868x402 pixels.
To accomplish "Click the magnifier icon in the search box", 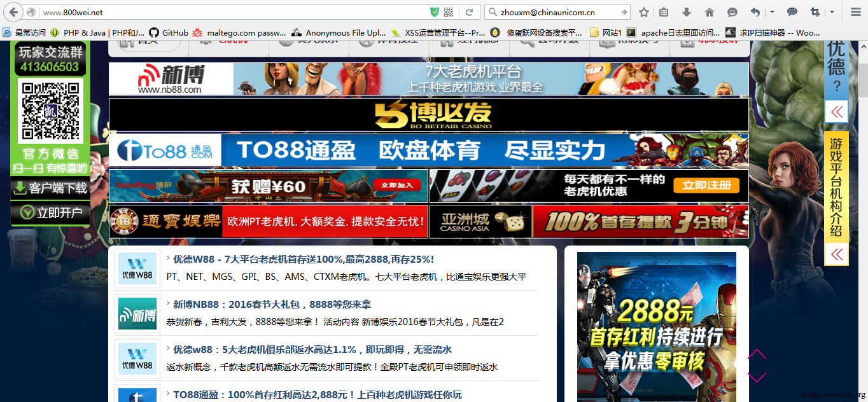I will [492, 12].
